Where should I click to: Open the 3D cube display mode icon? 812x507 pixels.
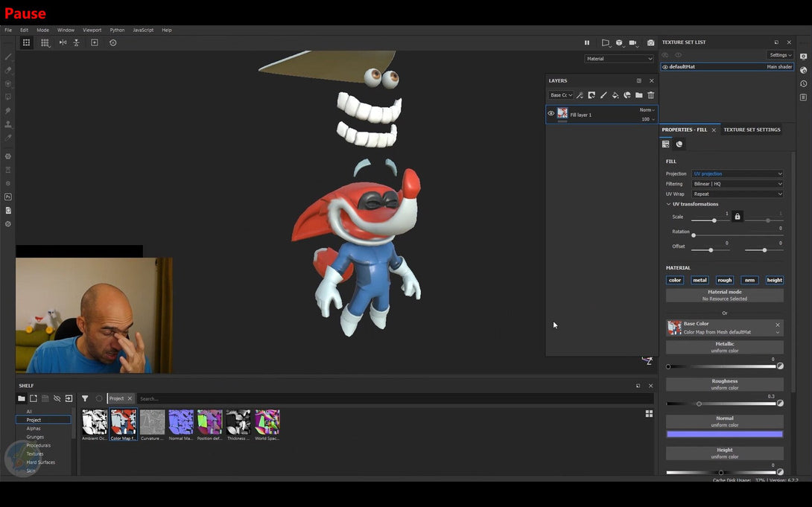[x=619, y=43]
